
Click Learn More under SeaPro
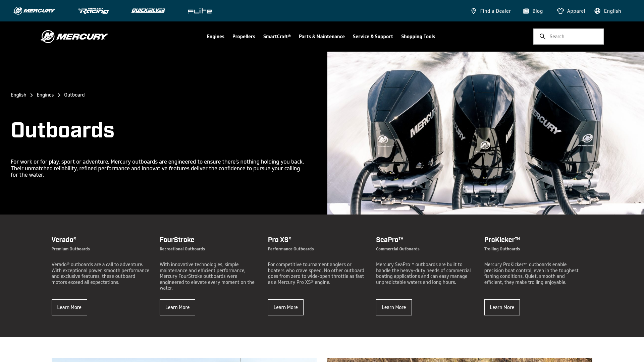click(394, 307)
